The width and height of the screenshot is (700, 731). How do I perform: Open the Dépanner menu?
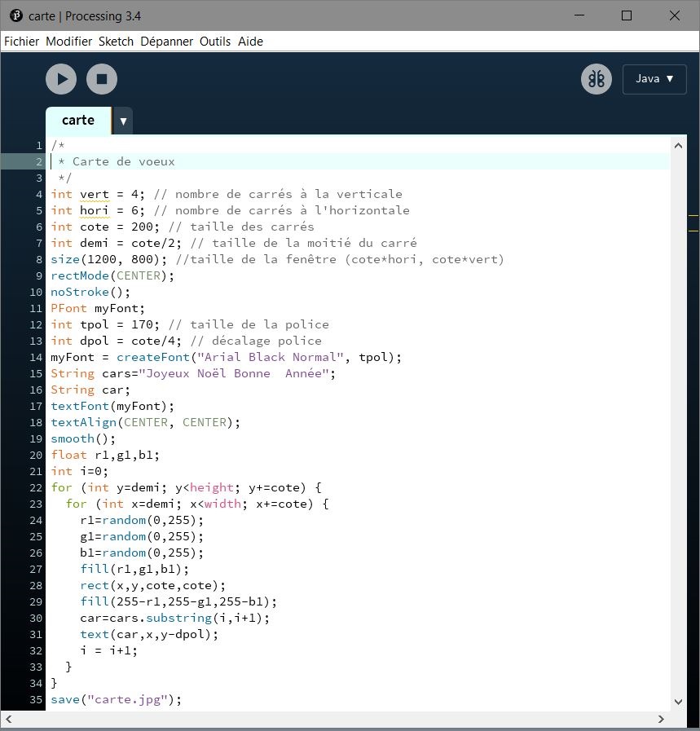pos(166,42)
